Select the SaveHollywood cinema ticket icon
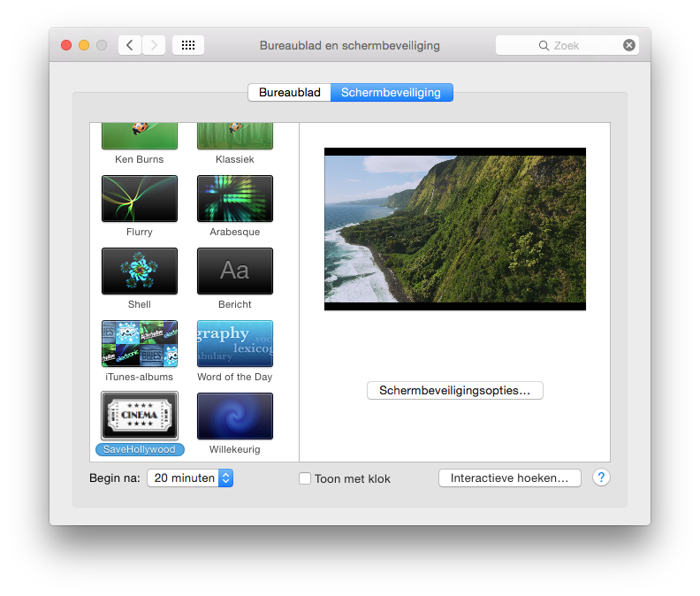 [x=140, y=416]
